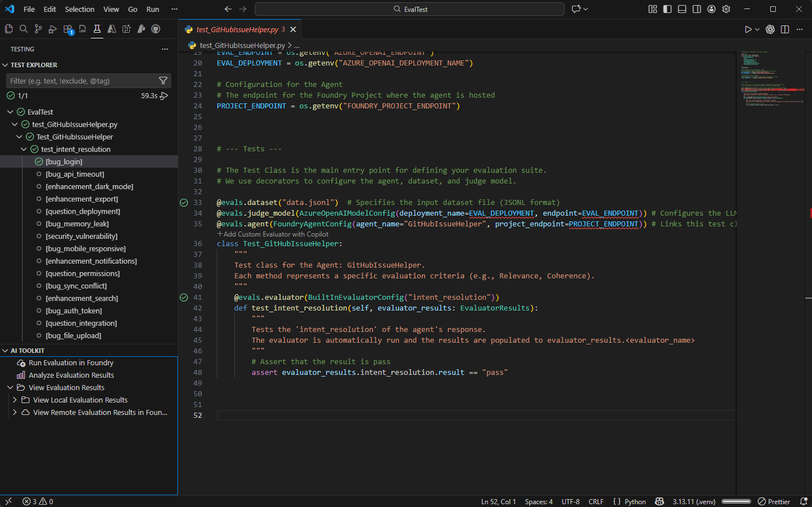This screenshot has width=812, height=507.
Task: Select the Testing beaker icon
Action: click(x=97, y=29)
